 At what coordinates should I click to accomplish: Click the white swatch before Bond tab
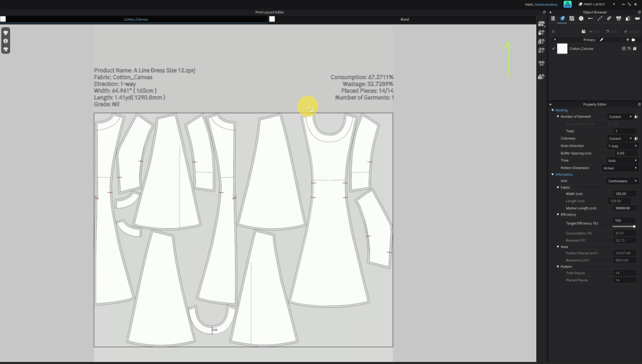click(272, 19)
